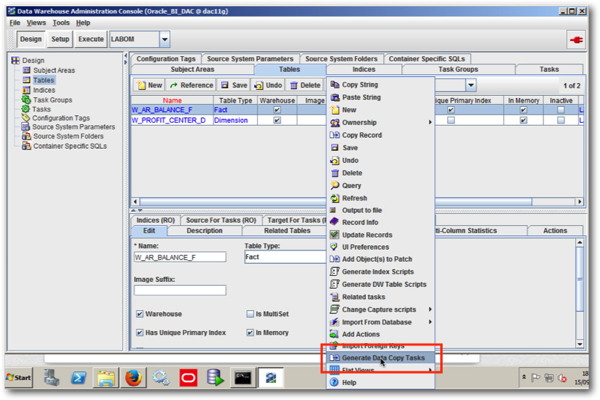This screenshot has width=600, height=400.
Task: Click Undo in table toolbar
Action: (268, 85)
